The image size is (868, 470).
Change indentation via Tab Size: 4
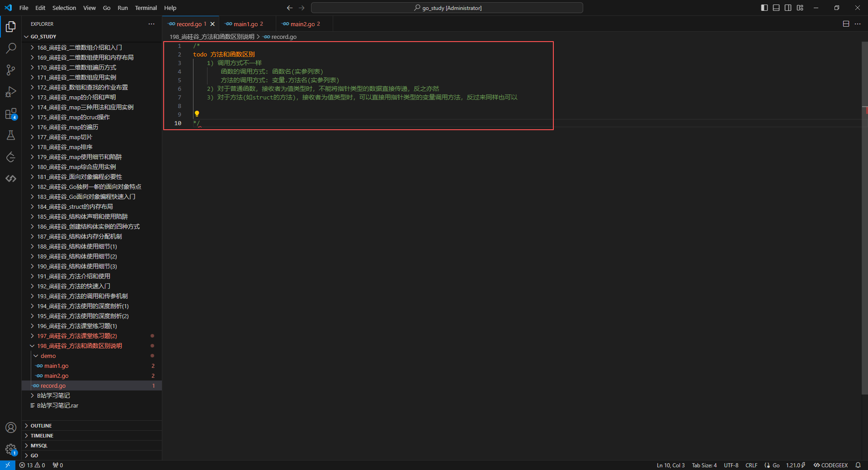704,465
